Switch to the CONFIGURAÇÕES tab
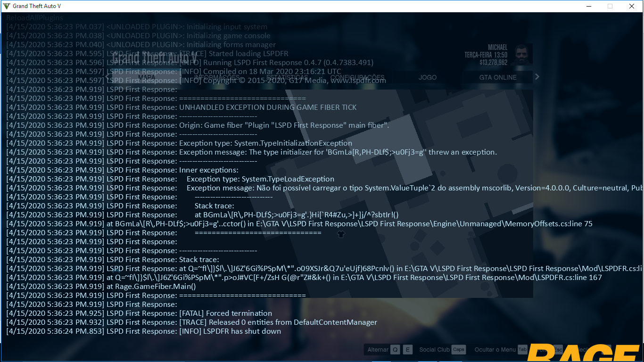Image resolution: width=644 pixels, height=362 pixels. tap(357, 77)
